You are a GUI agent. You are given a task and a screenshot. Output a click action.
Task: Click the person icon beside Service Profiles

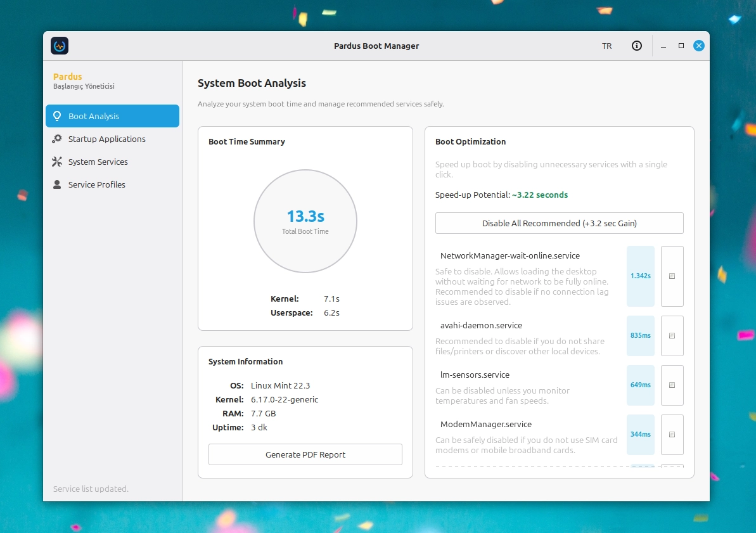[x=57, y=184]
